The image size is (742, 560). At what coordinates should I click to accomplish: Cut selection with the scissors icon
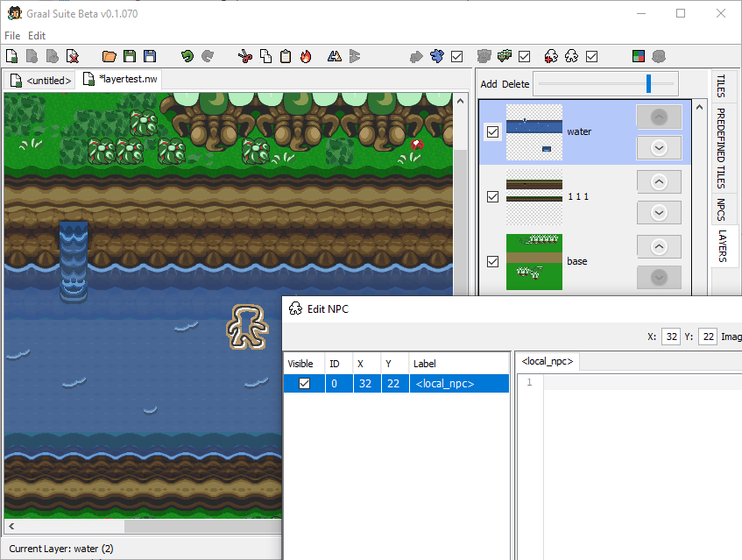coord(245,56)
